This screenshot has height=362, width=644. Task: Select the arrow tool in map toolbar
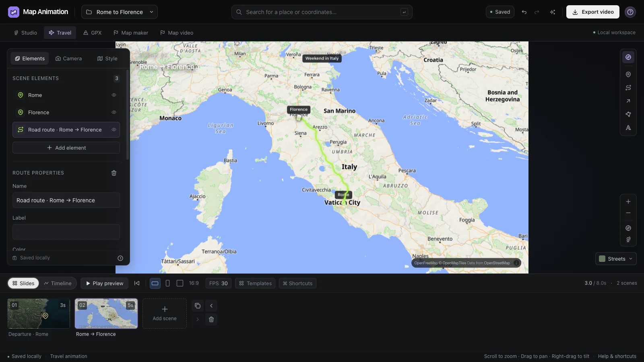pyautogui.click(x=628, y=101)
